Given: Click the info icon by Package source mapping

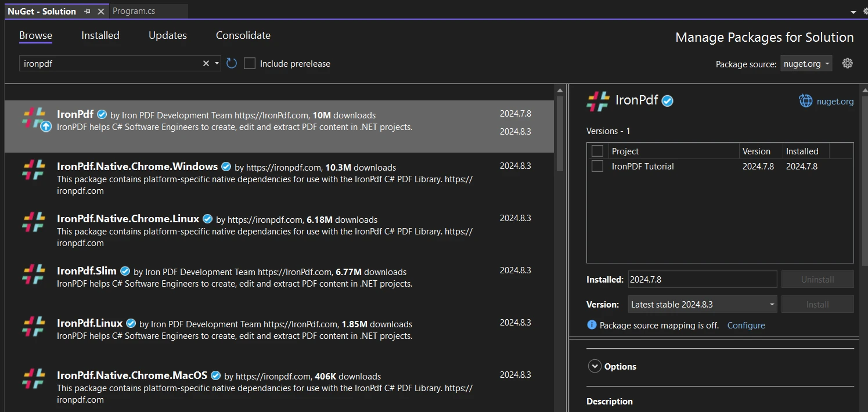Looking at the screenshot, I should 592,325.
